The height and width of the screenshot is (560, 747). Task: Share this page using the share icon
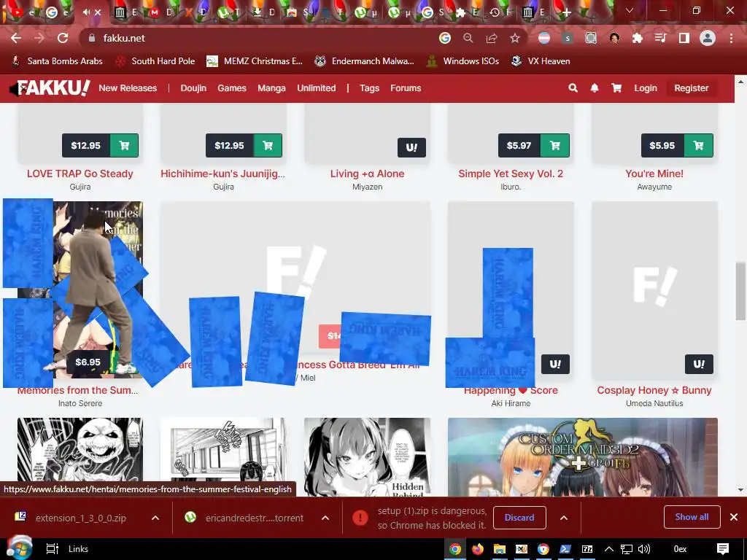tap(491, 38)
